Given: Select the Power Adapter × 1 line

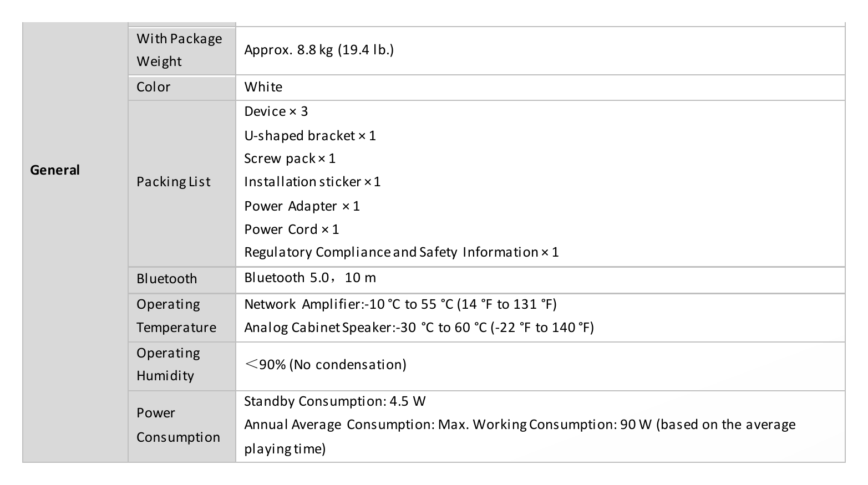Looking at the screenshot, I should (x=302, y=206).
